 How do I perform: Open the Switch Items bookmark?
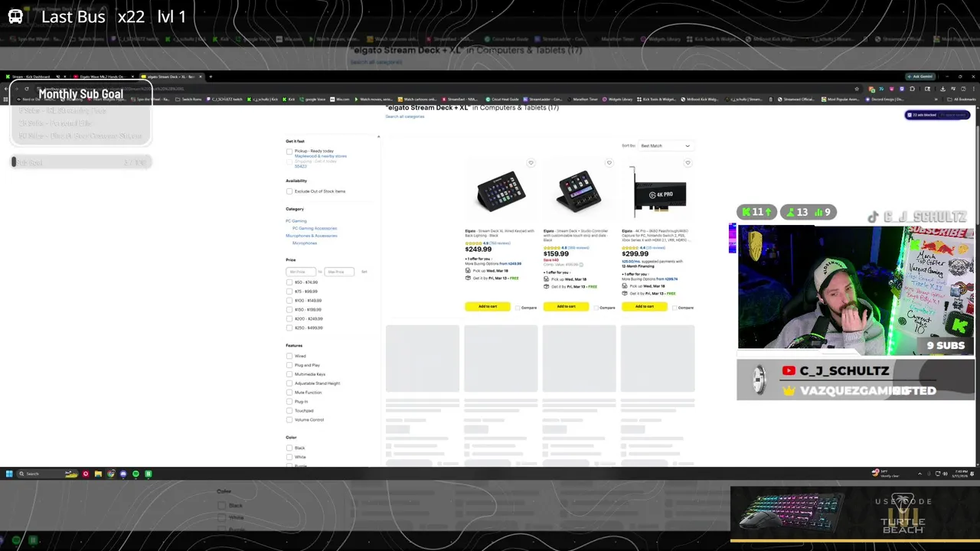click(x=189, y=99)
